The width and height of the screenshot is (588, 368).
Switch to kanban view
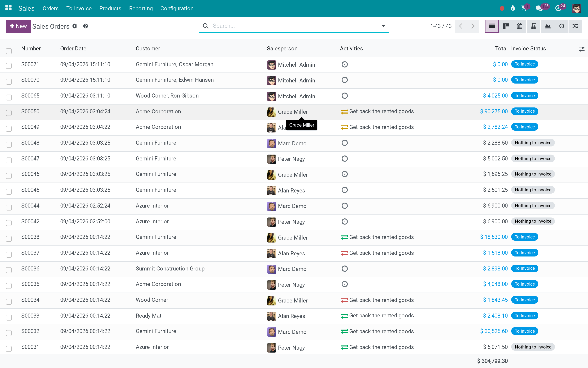pos(506,26)
